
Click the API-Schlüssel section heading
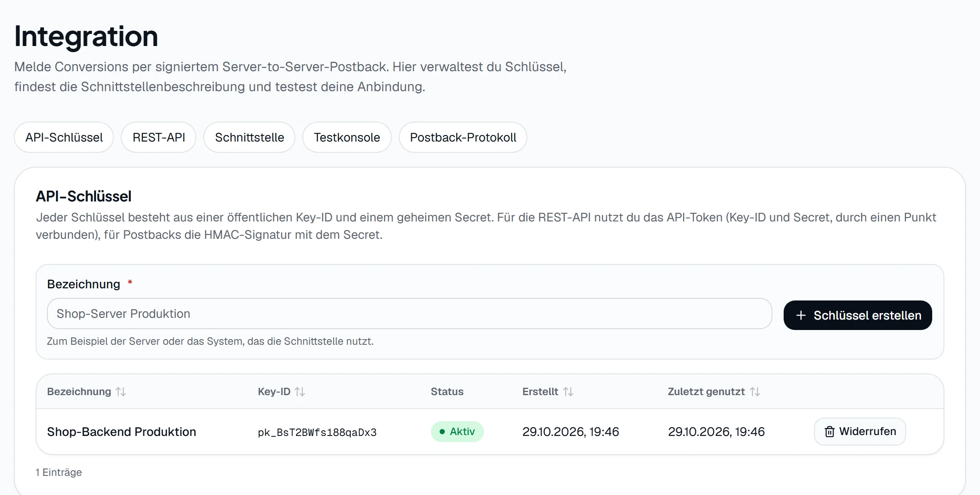pyautogui.click(x=83, y=196)
